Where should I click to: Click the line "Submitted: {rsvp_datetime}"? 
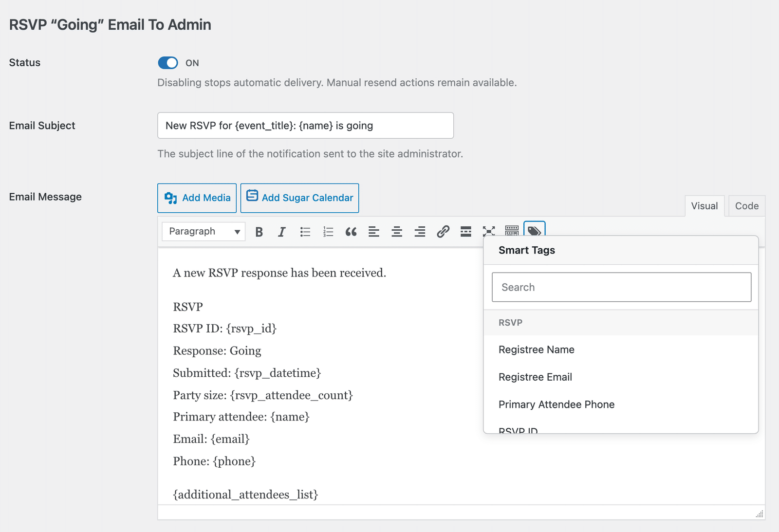[x=247, y=373]
